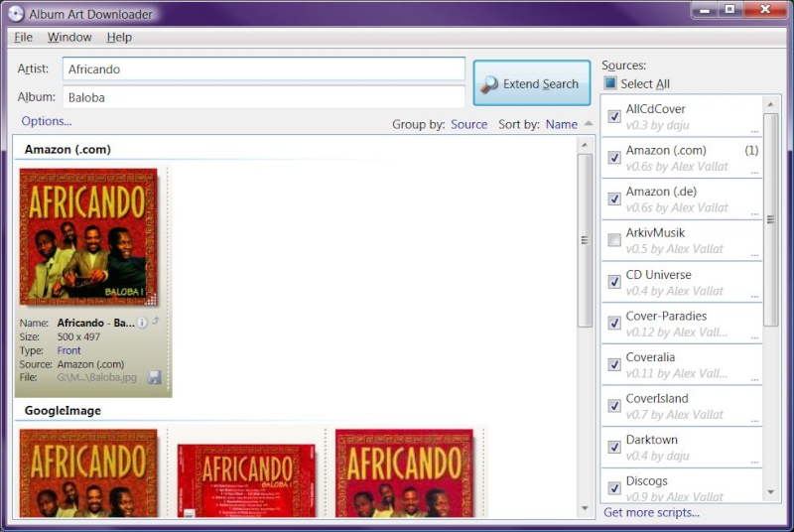
Task: Click the ellipsis options icon for ArkivMusik source
Action: (x=754, y=256)
